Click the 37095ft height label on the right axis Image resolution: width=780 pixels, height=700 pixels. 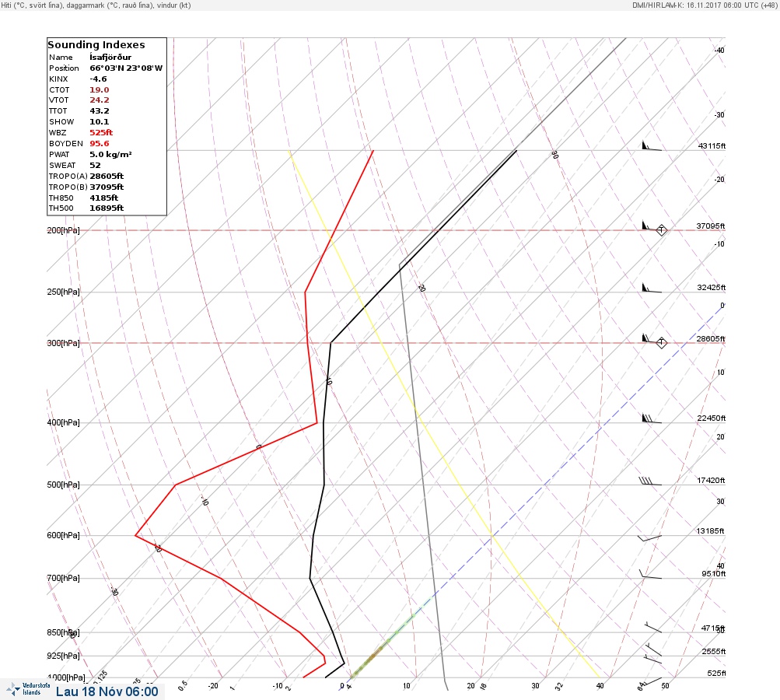711,226
